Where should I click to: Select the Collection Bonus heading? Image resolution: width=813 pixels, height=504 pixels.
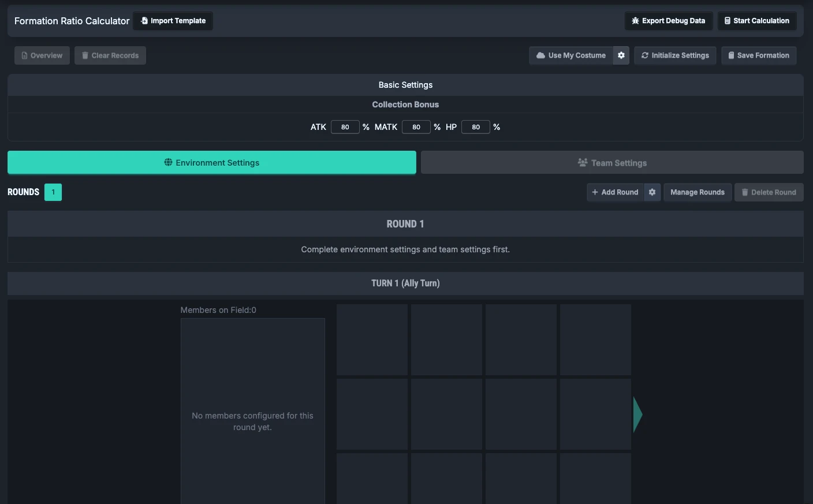coord(405,104)
